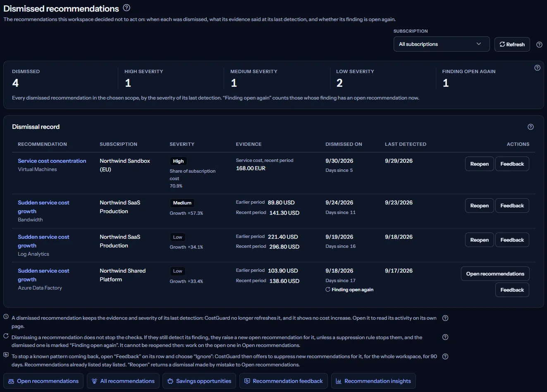Open help icon beside Feedback Ignore note
This screenshot has height=392, width=547.
[445, 356]
